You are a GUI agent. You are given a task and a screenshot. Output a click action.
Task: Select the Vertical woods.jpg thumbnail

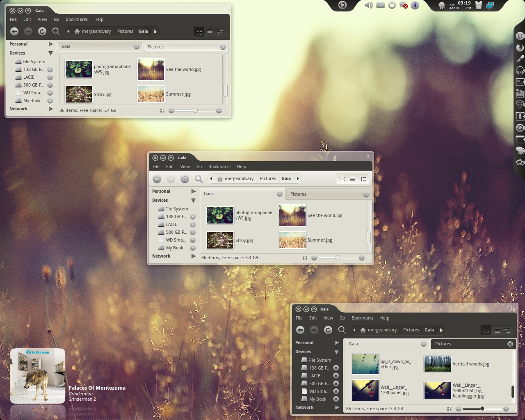point(438,364)
